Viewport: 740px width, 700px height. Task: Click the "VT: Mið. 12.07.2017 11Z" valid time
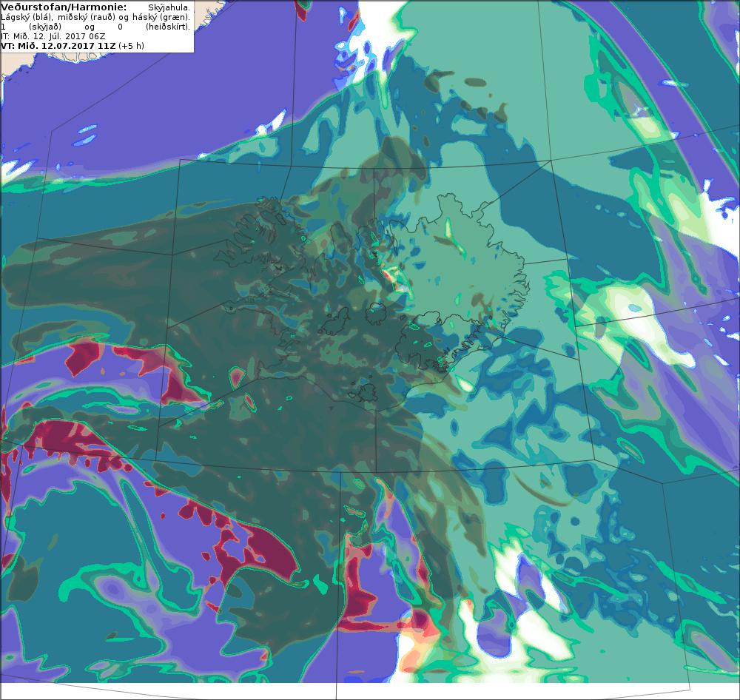[58, 46]
